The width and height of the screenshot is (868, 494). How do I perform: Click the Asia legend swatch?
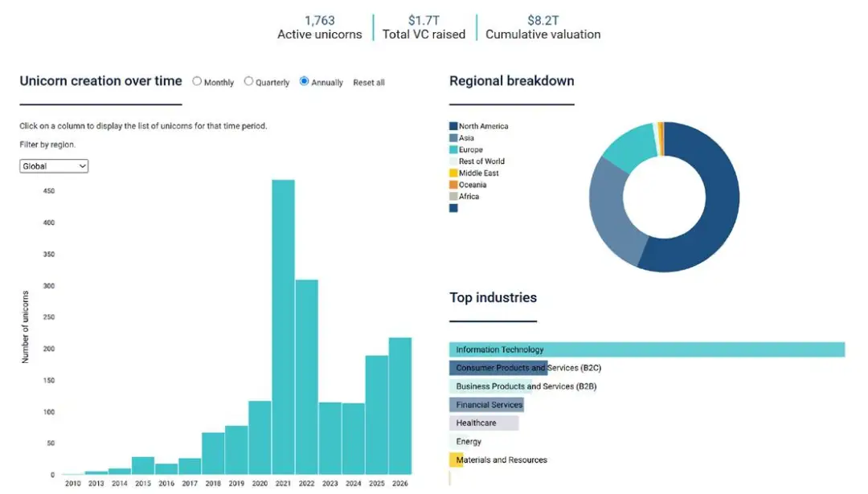(x=453, y=137)
